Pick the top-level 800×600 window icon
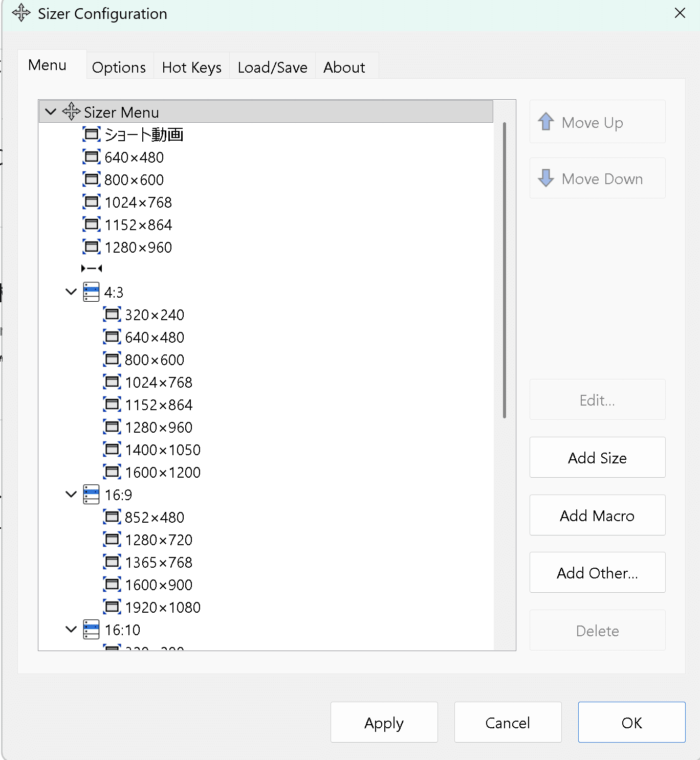 pos(92,180)
